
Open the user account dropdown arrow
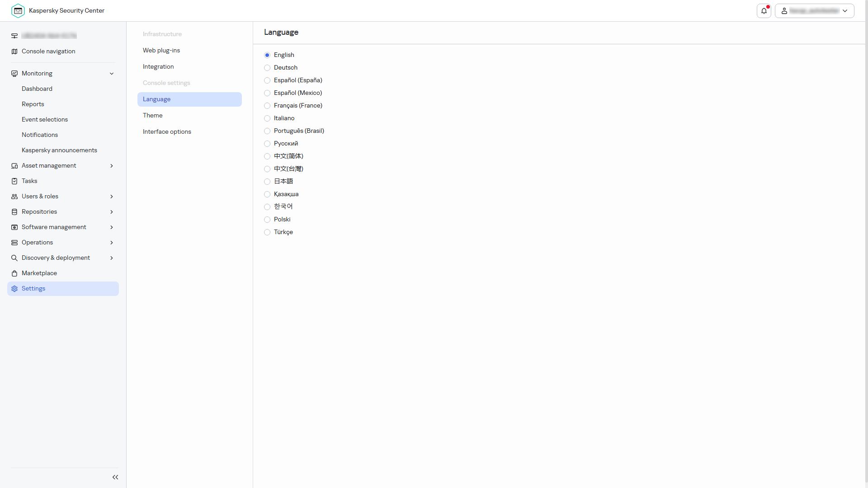point(845,11)
